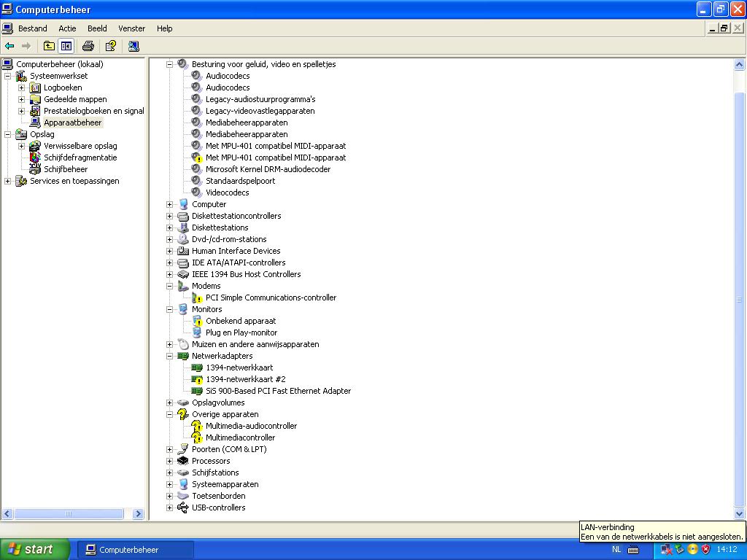Collapse Besturing voor geluid, video en spelletjes
This screenshot has width=747, height=560.
pyautogui.click(x=169, y=64)
